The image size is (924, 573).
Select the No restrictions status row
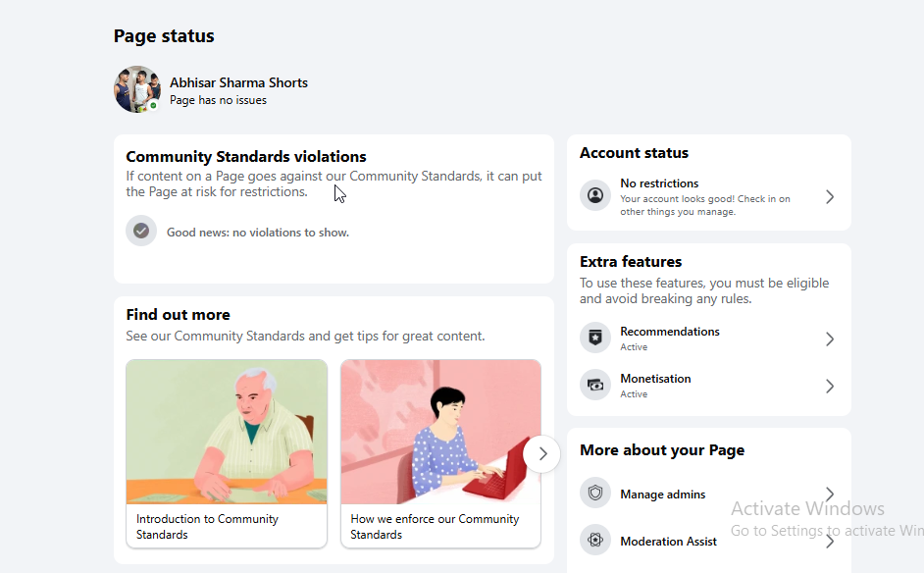709,197
